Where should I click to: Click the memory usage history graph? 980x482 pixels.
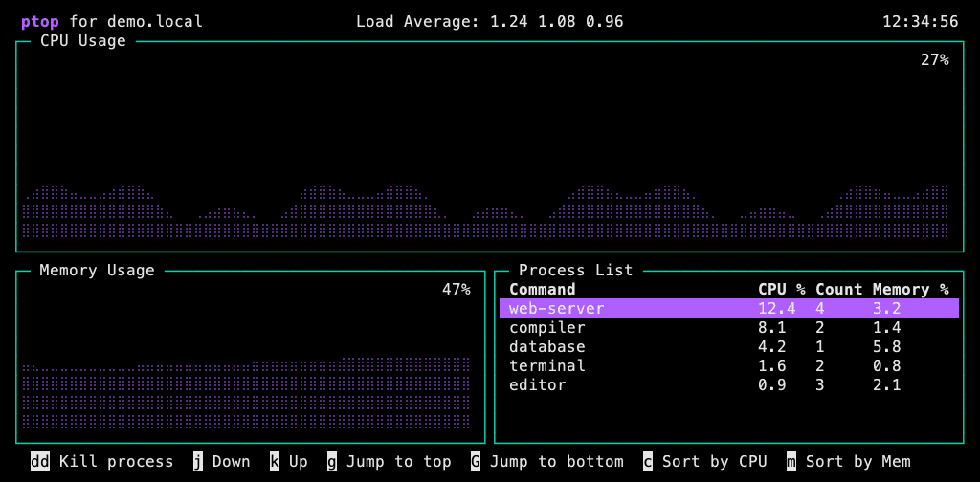246,393
